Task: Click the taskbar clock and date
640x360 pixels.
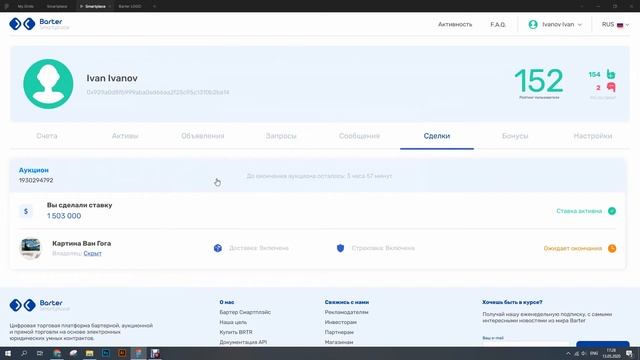Action: (611, 353)
